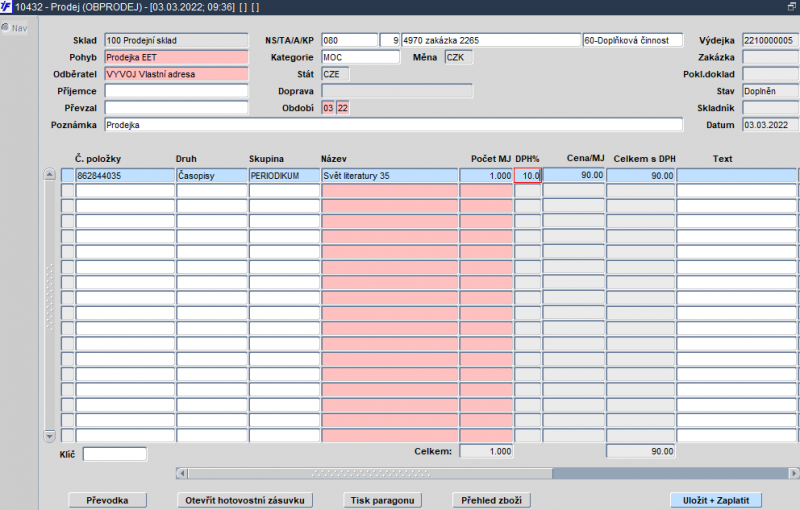This screenshot has height=510, width=800.
Task: Click the Klíč input field
Action: click(x=115, y=453)
